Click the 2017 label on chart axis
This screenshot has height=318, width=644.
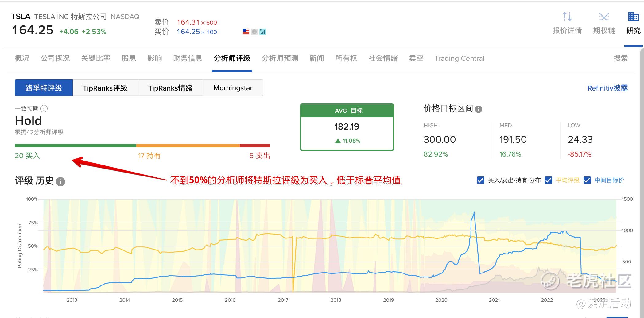pyautogui.click(x=283, y=300)
